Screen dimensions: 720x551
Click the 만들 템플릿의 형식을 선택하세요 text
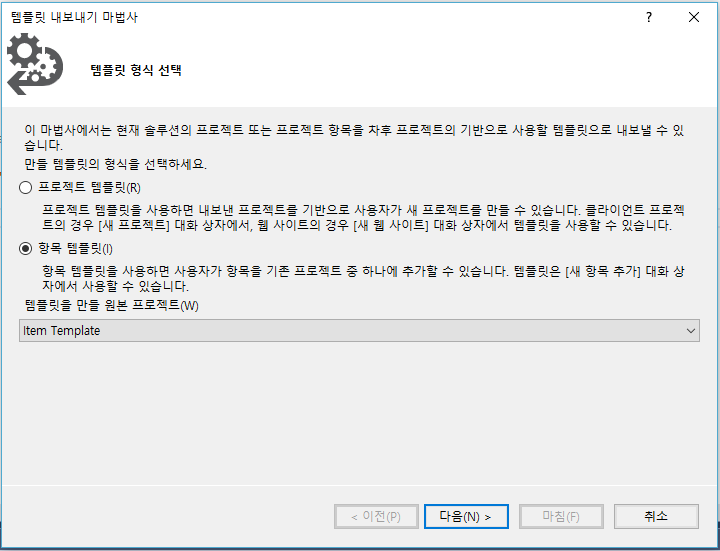tap(115, 164)
